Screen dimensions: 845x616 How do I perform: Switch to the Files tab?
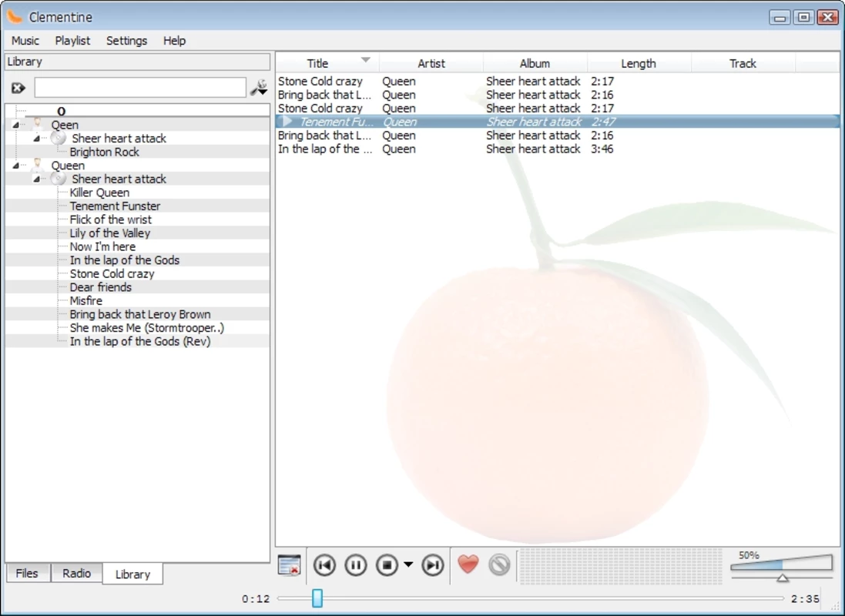27,574
